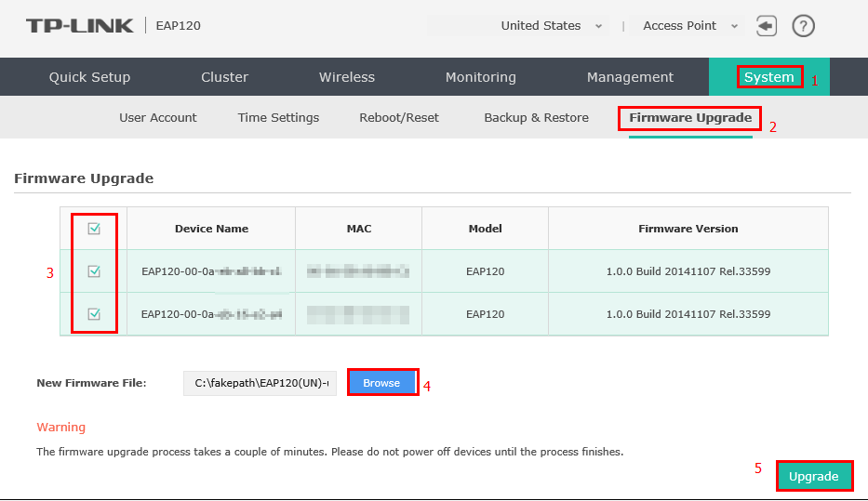Open the help question mark icon
The width and height of the screenshot is (868, 501).
pos(803,26)
